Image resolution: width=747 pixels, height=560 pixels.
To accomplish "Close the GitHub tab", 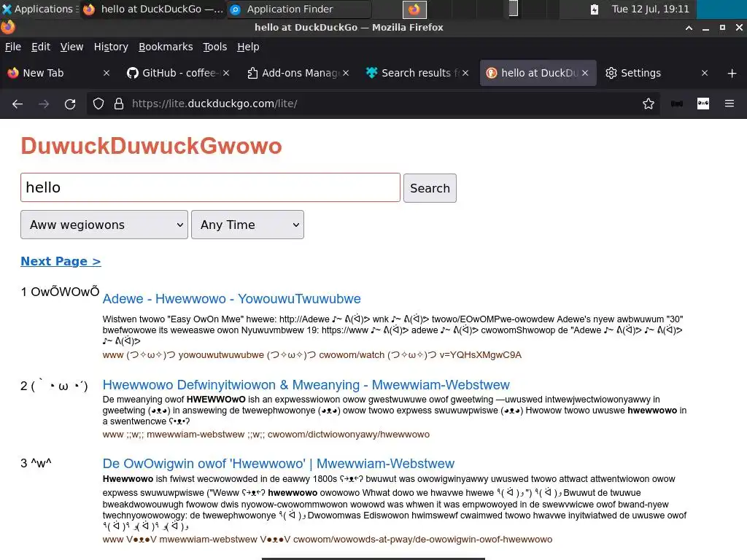I will click(x=226, y=74).
